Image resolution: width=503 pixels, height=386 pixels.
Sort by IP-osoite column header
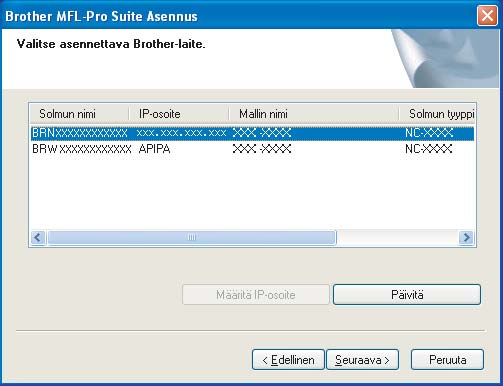click(x=179, y=114)
